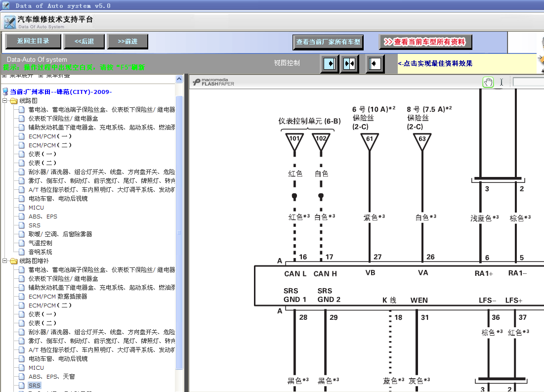Image resolution: width=544 pixels, height=392 pixels.
Task: Click the view control icon with single right arrow
Action: (x=329, y=64)
